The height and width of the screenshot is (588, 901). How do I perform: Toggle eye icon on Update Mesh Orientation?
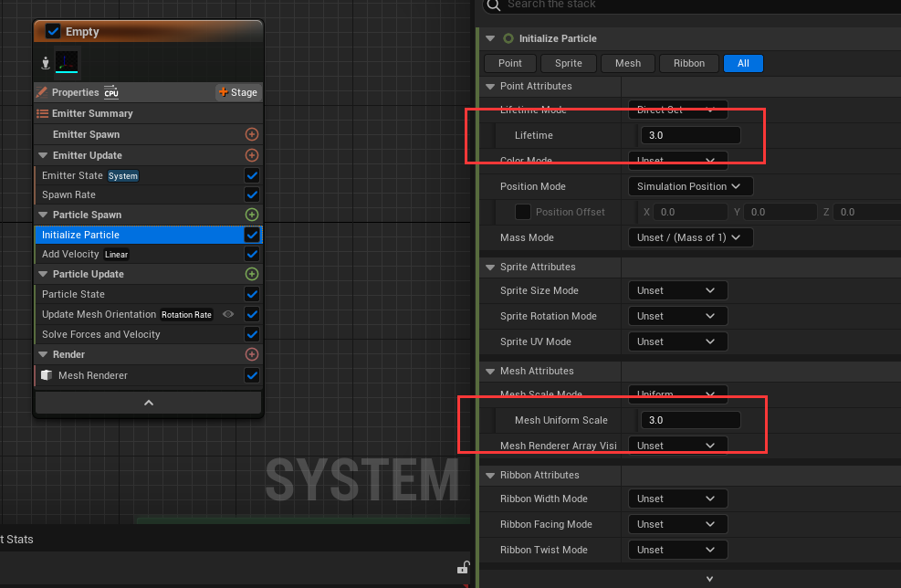click(x=228, y=314)
